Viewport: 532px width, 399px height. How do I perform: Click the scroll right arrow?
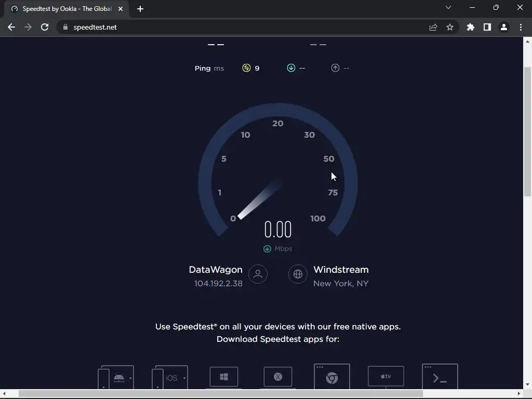point(519,394)
